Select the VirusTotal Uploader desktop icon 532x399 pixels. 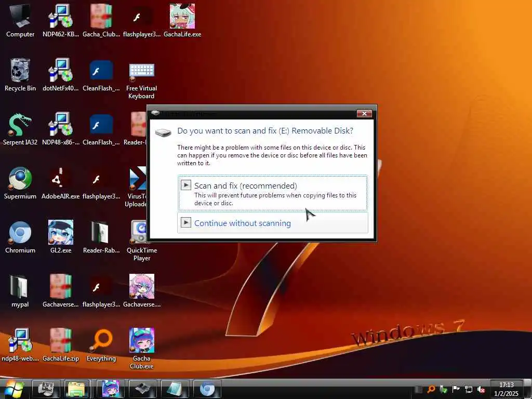136,187
